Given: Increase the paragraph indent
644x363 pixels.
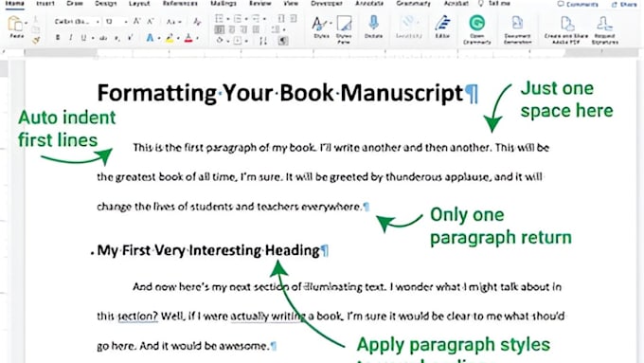Looking at the screenshot, I should tap(294, 19).
